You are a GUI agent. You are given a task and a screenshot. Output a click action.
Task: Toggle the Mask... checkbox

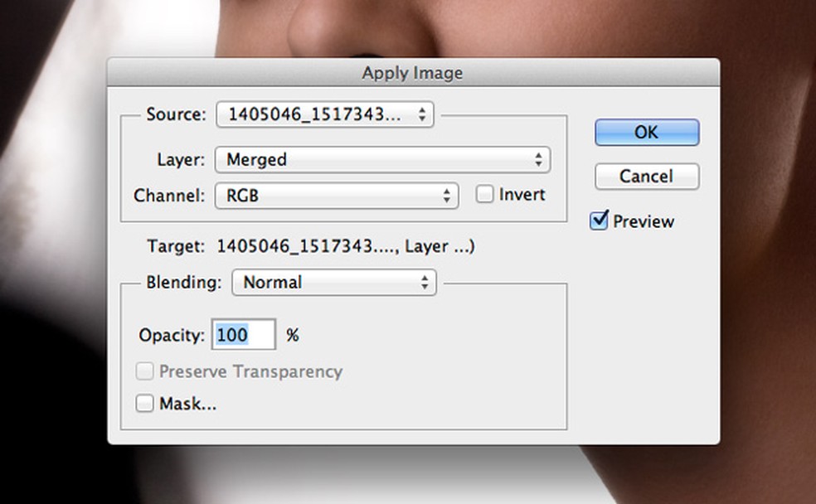(x=144, y=403)
